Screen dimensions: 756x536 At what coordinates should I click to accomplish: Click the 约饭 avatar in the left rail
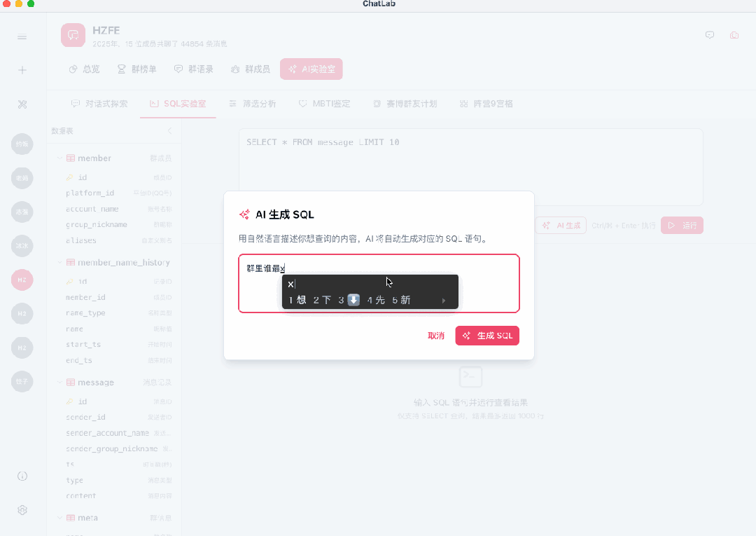(x=22, y=144)
